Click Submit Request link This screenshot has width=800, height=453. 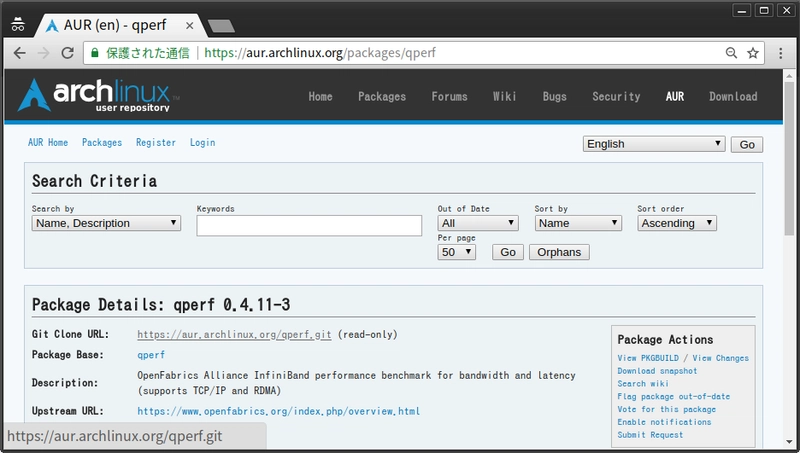(650, 435)
